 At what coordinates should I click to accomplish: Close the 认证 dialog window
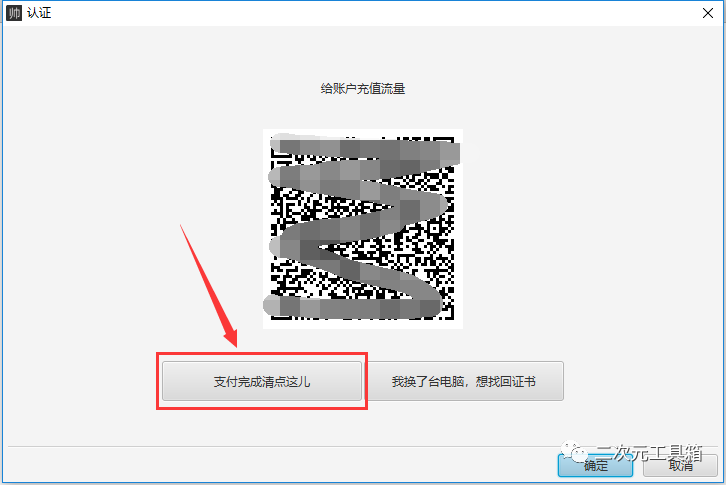pos(707,13)
